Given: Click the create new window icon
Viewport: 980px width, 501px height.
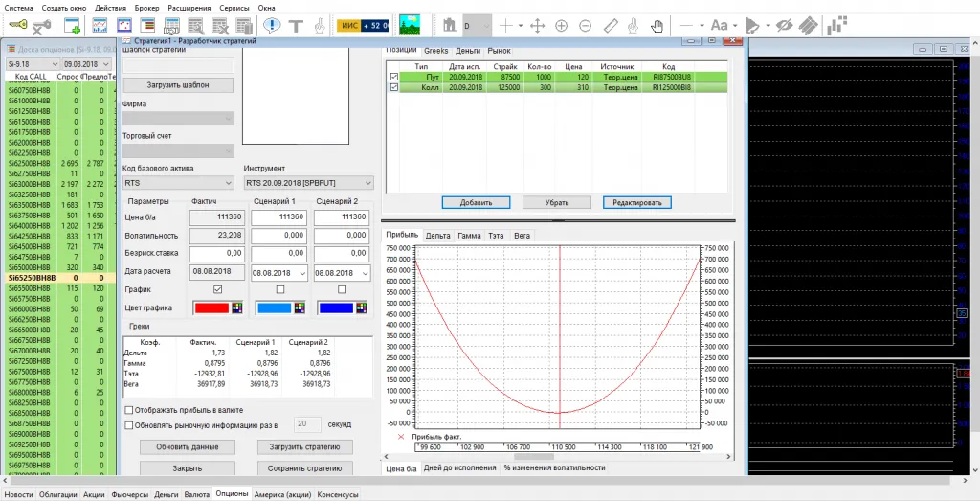Looking at the screenshot, I should coord(72,26).
